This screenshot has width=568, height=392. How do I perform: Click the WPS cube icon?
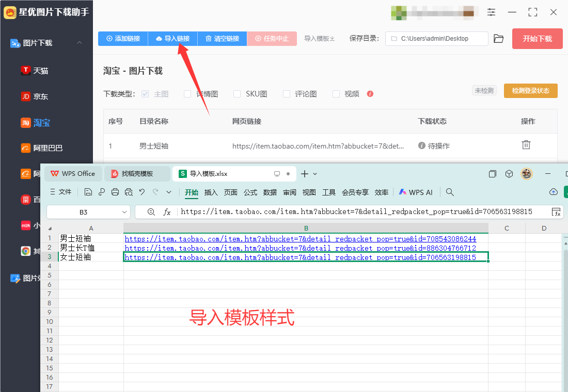coord(509,174)
